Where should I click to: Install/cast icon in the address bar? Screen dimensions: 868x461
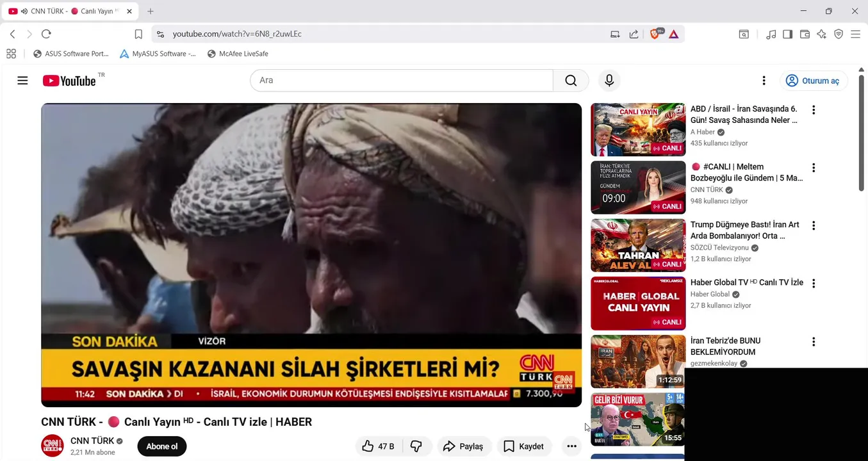615,34
